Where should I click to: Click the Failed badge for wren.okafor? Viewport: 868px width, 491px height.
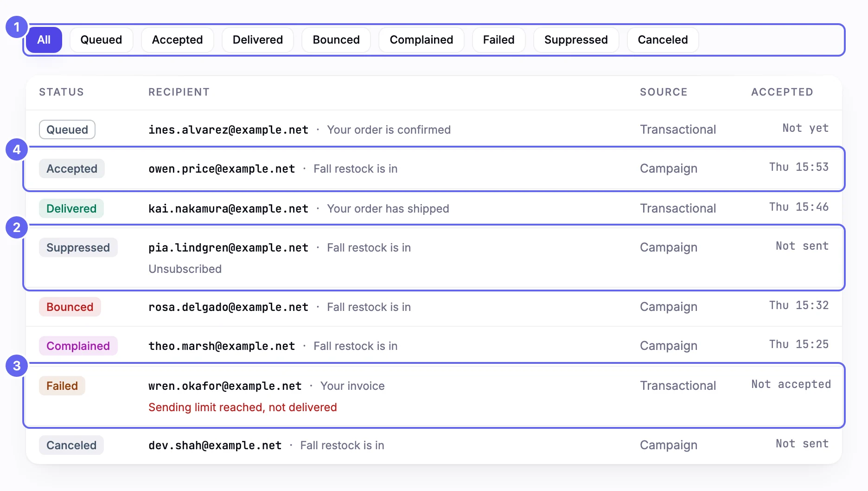coord(62,386)
